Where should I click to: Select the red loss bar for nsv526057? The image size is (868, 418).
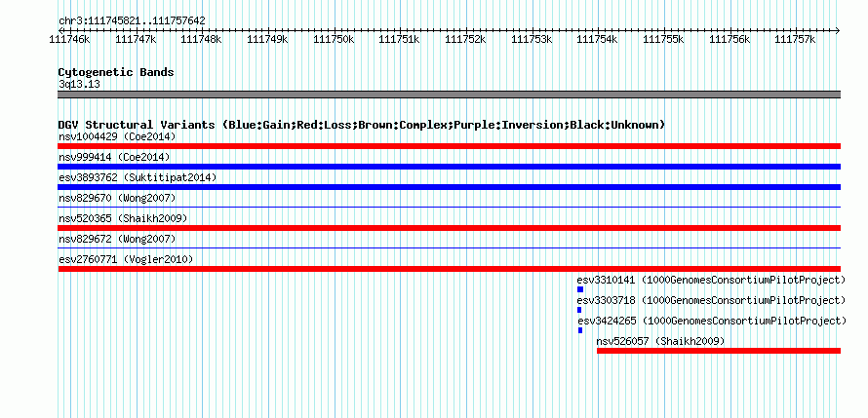719,351
